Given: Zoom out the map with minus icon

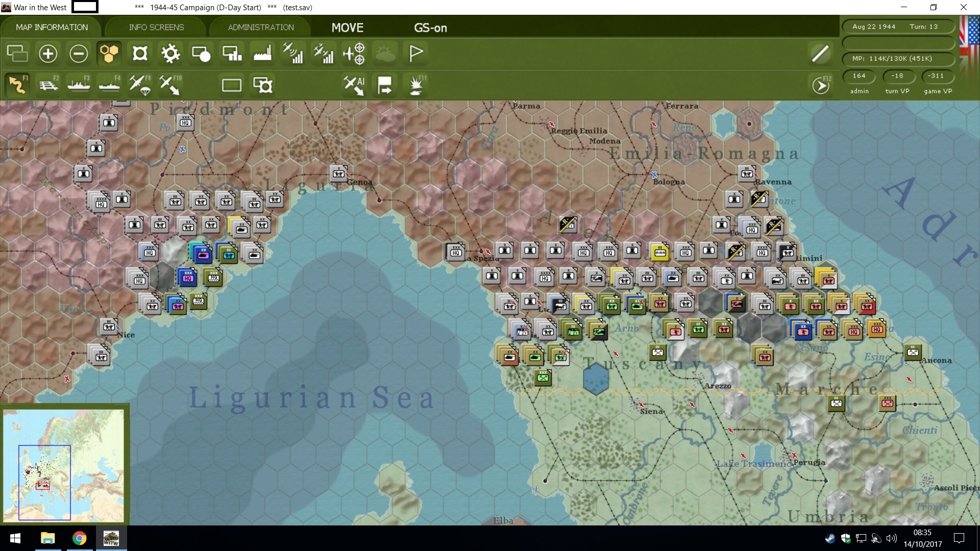Looking at the screenshot, I should pyautogui.click(x=79, y=53).
